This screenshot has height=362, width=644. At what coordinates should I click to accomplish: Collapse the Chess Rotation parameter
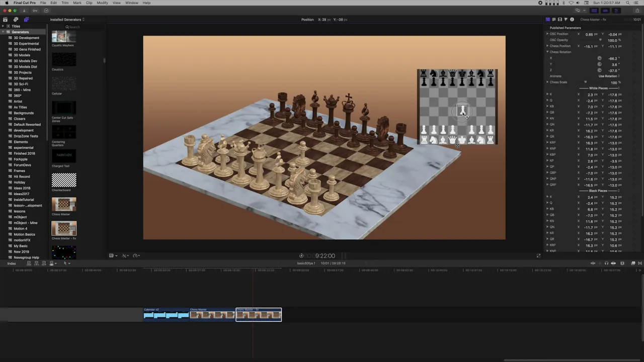click(x=548, y=52)
